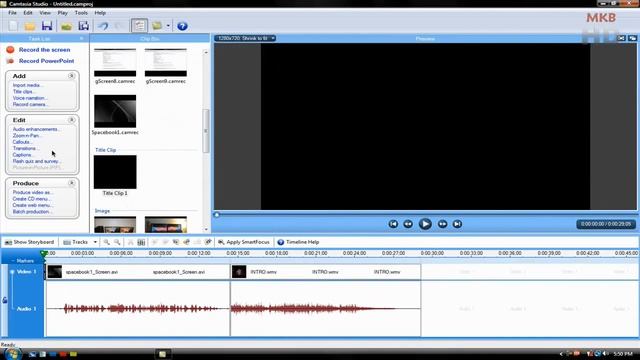This screenshot has width=640, height=360.
Task: Play the preview video
Action: tap(425, 224)
